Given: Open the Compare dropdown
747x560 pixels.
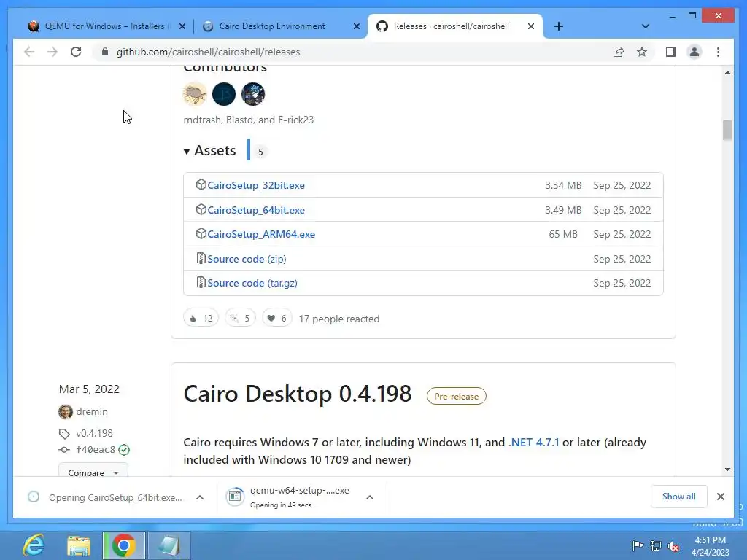Looking at the screenshot, I should [93, 470].
